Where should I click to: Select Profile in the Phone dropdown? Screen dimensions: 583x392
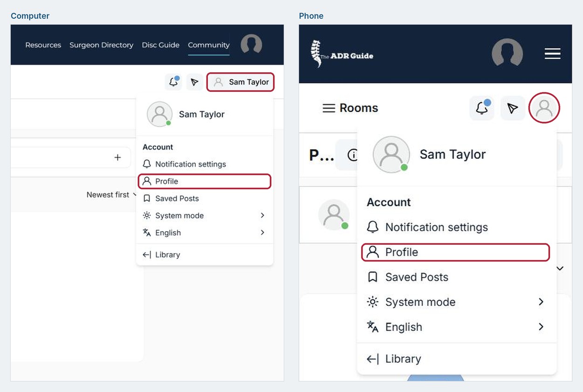pos(456,252)
